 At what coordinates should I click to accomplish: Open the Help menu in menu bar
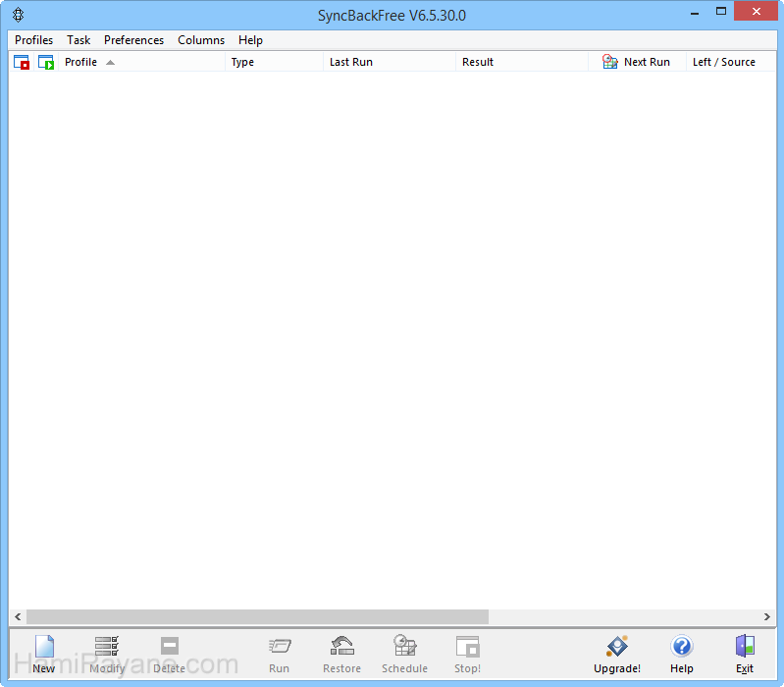coord(250,40)
